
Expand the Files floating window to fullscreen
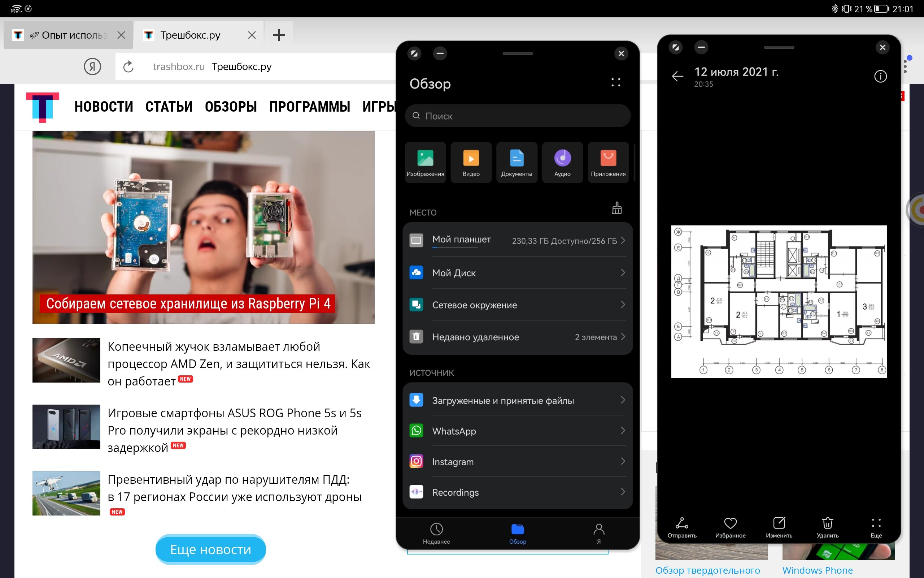pos(414,53)
